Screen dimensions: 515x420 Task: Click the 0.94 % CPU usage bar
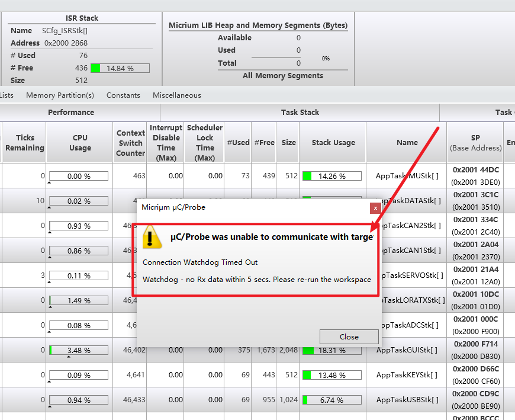pyautogui.click(x=79, y=400)
